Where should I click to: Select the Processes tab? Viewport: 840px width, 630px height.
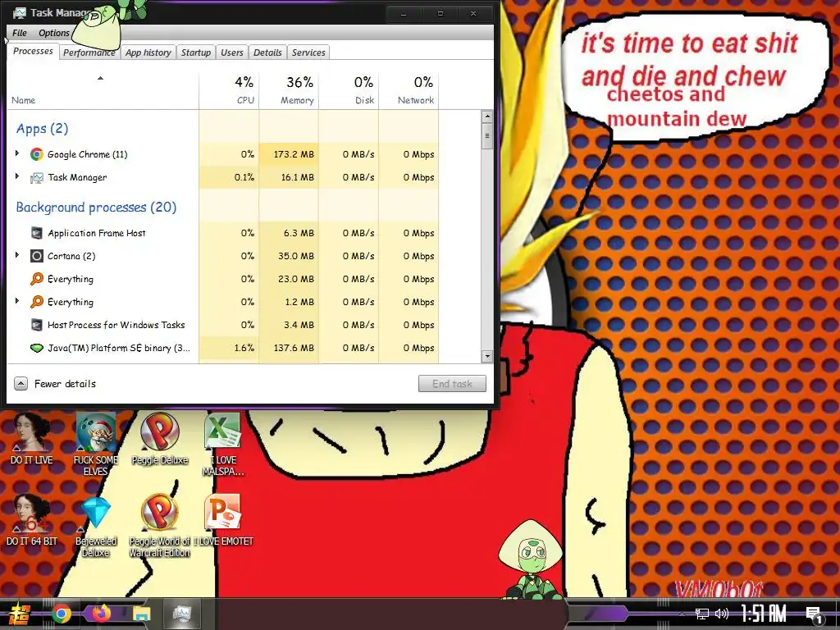pyautogui.click(x=33, y=51)
